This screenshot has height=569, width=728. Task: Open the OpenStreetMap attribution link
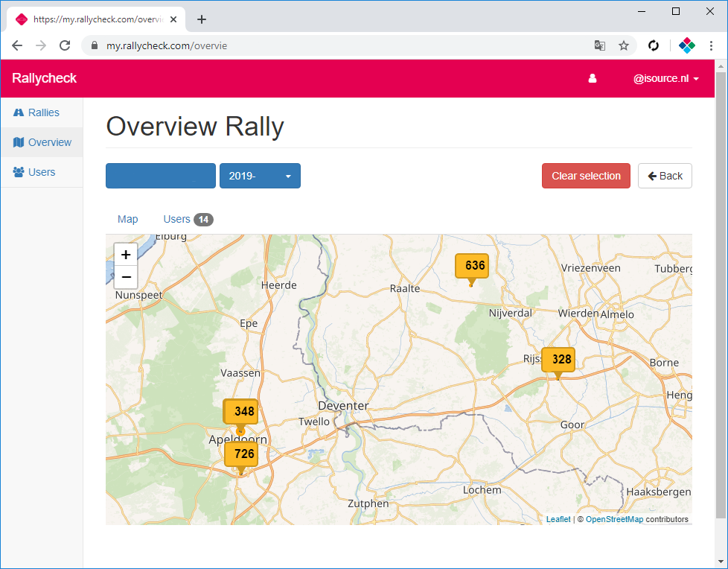(614, 519)
